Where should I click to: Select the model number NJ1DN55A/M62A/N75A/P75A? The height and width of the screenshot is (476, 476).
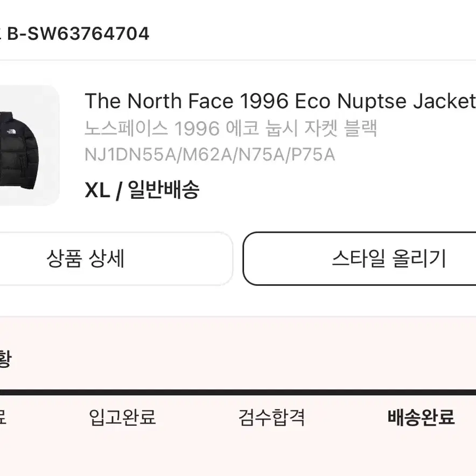coord(210,155)
